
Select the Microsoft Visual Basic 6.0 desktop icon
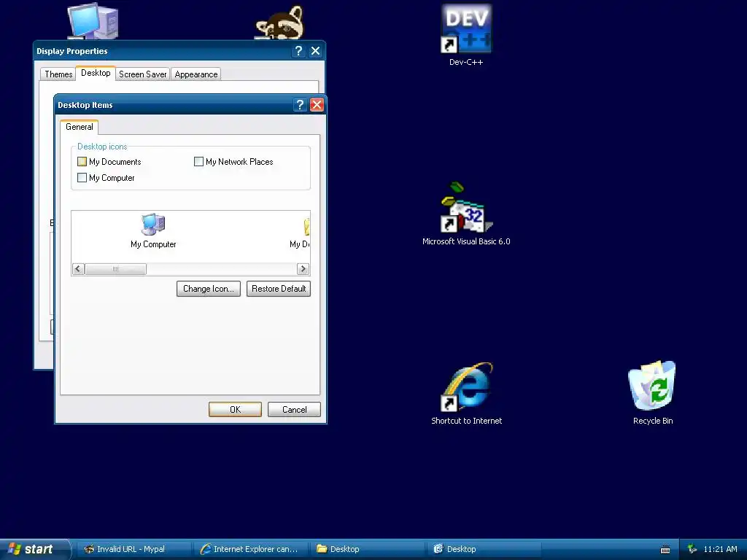point(466,208)
